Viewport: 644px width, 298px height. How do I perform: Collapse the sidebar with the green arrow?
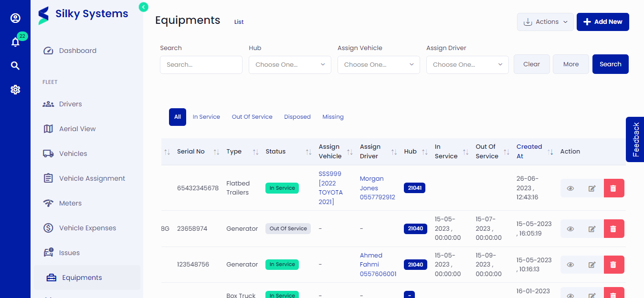tap(143, 7)
